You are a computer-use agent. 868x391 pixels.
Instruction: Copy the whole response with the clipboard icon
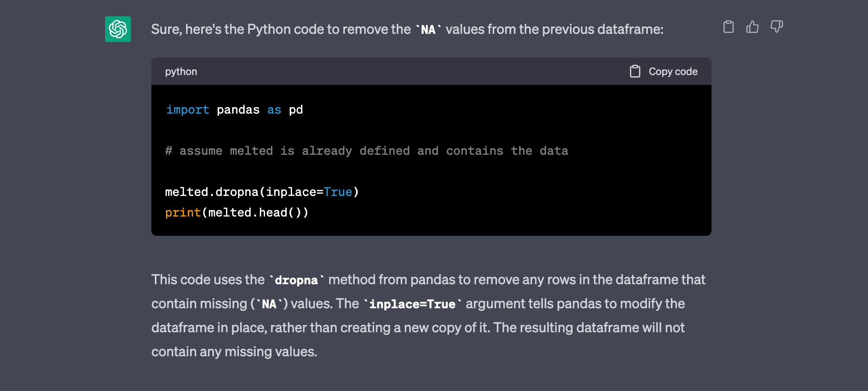point(728,27)
